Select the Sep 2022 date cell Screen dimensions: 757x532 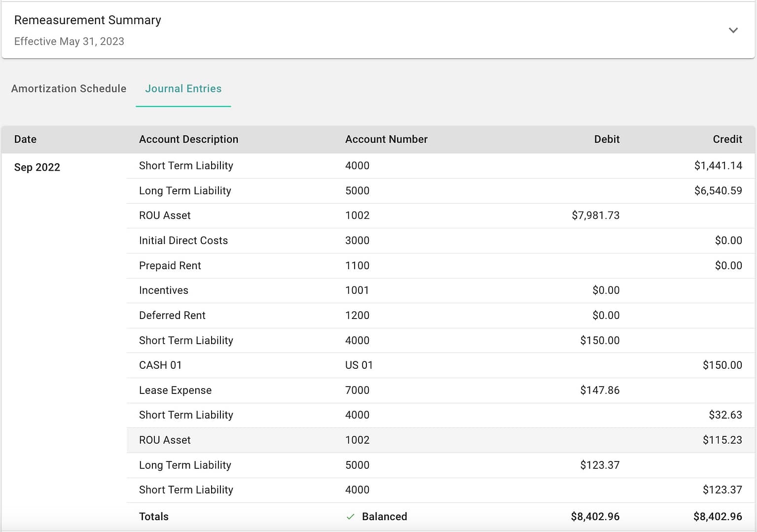[37, 168]
